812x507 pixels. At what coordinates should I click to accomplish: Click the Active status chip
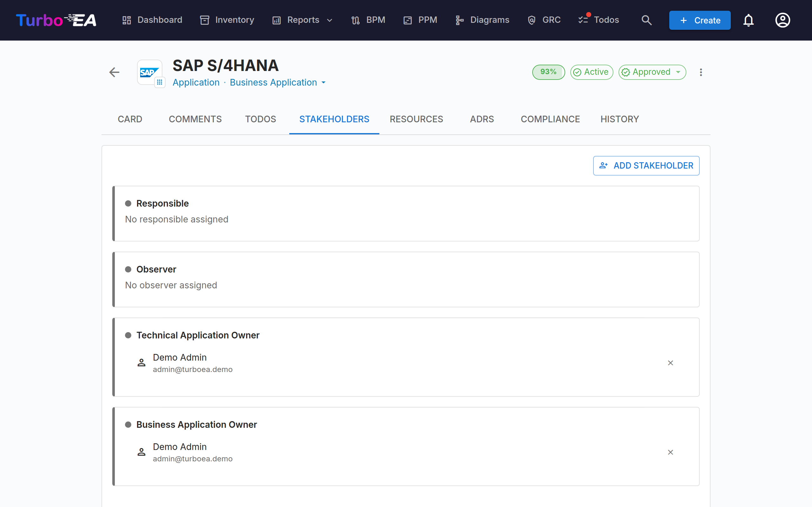point(591,72)
